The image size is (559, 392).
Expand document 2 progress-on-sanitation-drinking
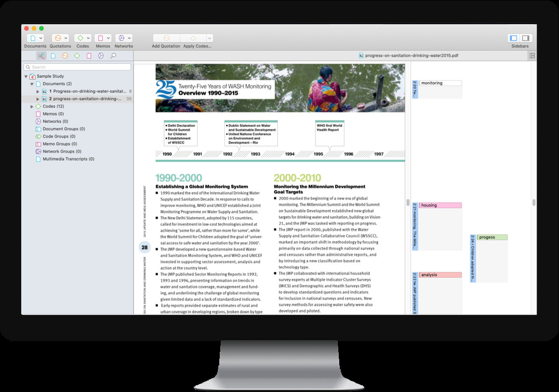(38, 99)
